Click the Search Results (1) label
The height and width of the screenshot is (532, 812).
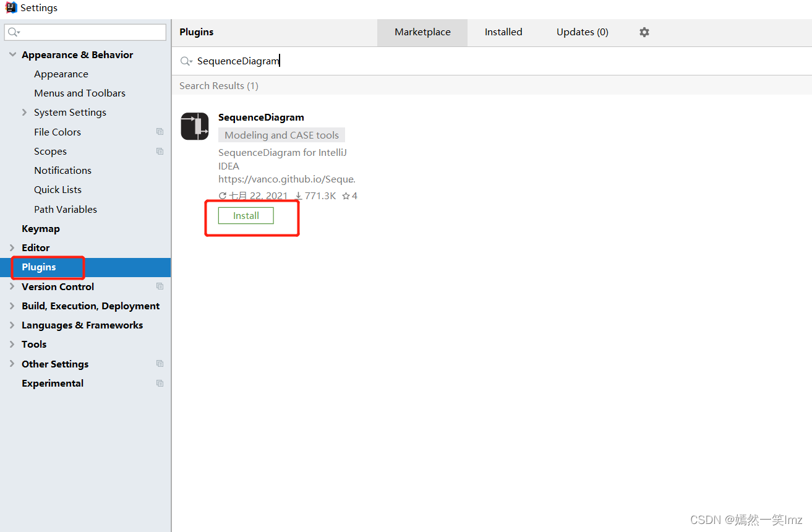[x=219, y=85]
